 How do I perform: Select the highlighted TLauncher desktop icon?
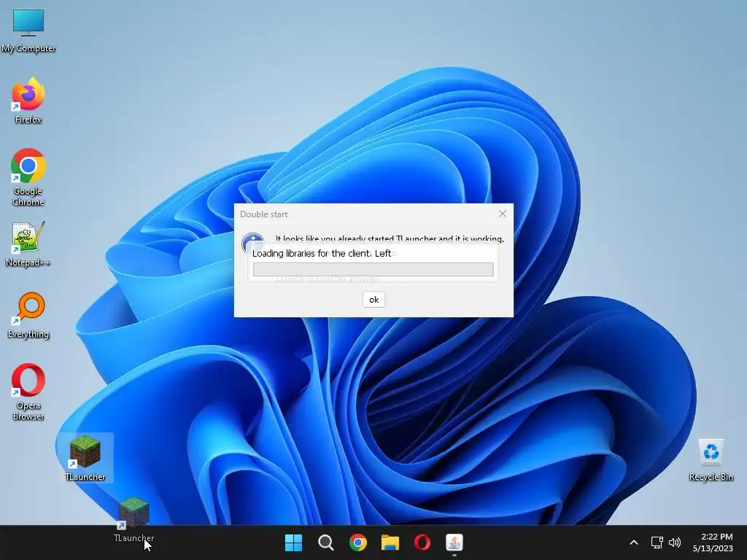[x=85, y=458]
